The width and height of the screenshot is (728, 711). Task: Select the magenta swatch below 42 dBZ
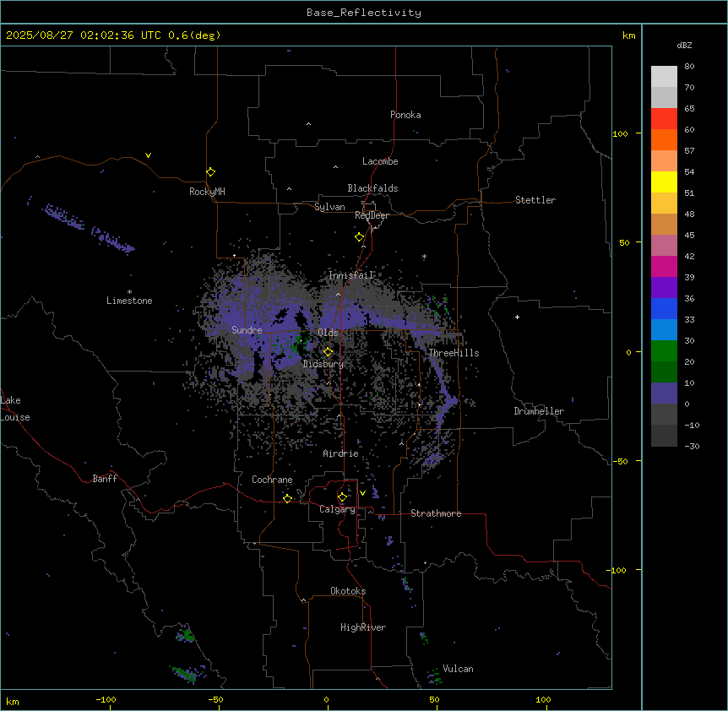(x=664, y=266)
